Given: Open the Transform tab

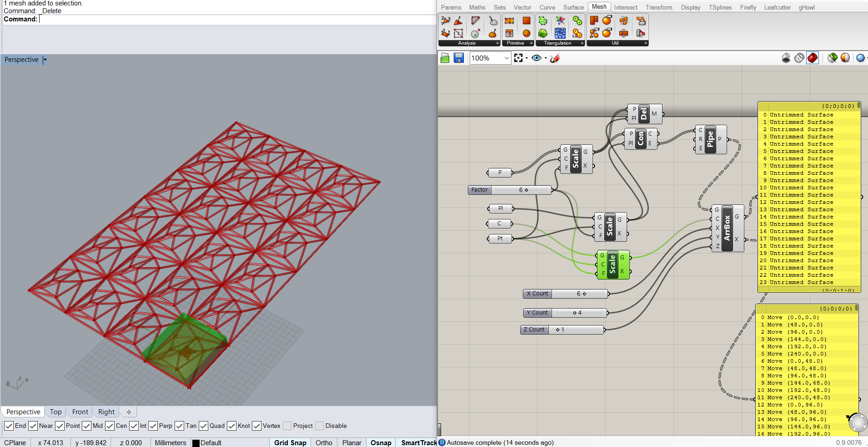Looking at the screenshot, I should click(x=659, y=7).
